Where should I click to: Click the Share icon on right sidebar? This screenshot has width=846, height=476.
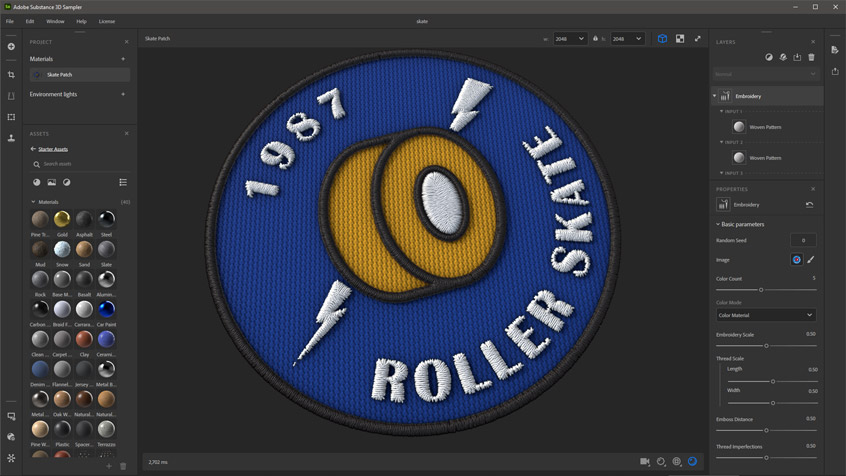coord(835,71)
